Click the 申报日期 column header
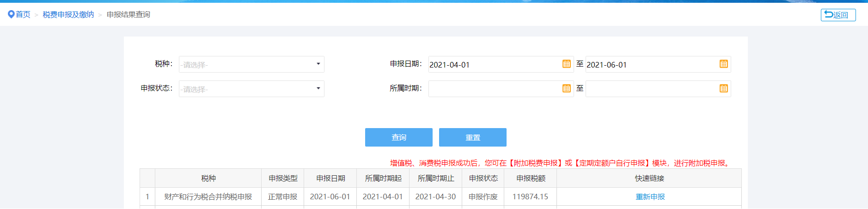 [x=330, y=178]
